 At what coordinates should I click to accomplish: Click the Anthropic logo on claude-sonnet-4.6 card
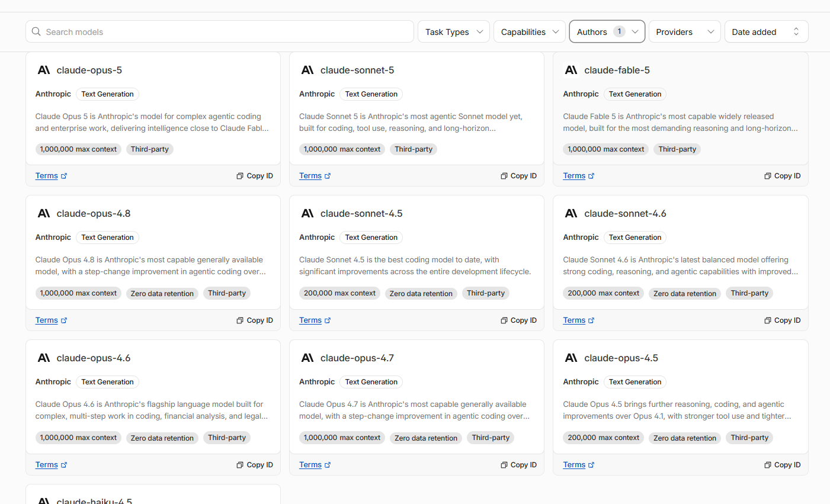click(571, 213)
